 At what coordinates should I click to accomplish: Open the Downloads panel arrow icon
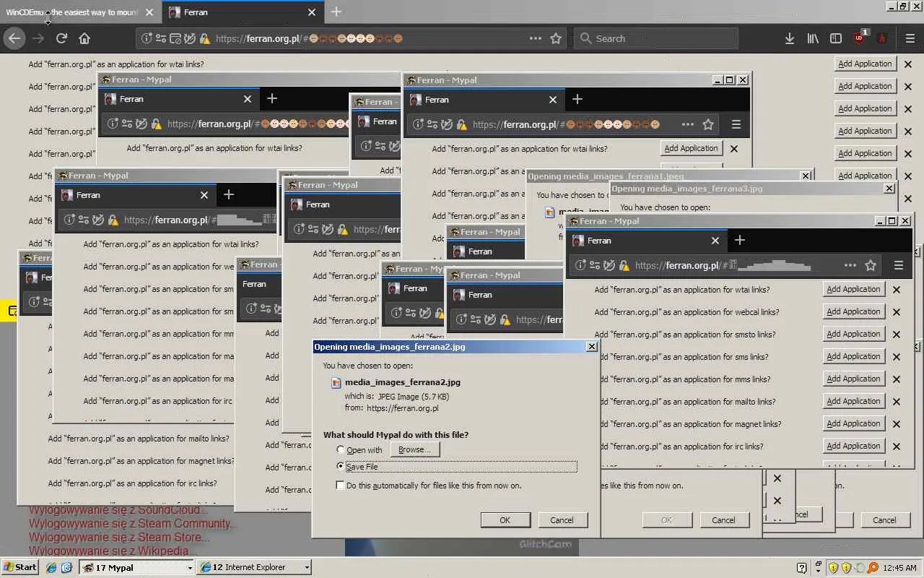tap(790, 38)
